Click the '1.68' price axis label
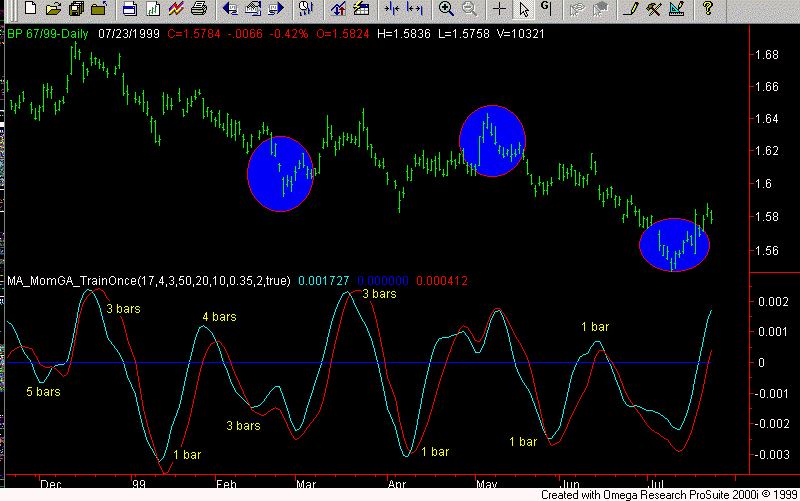Screen dimensions: 800x501 767,55
